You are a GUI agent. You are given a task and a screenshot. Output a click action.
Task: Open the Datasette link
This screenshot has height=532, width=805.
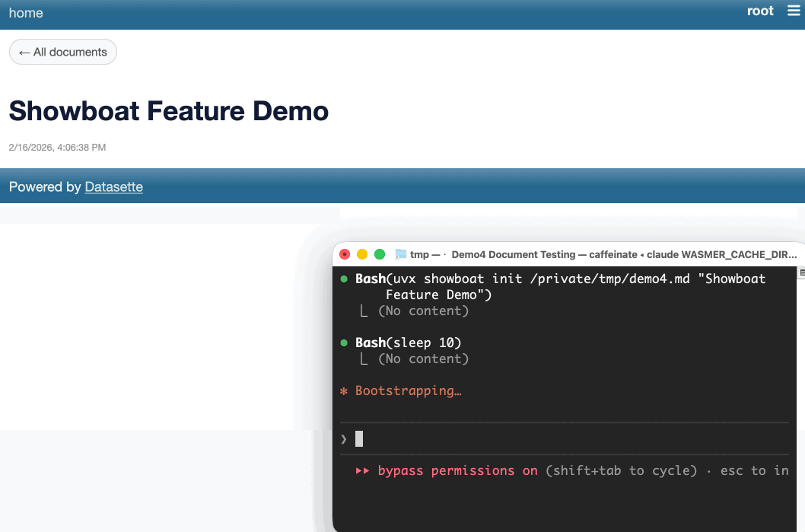pyautogui.click(x=113, y=186)
